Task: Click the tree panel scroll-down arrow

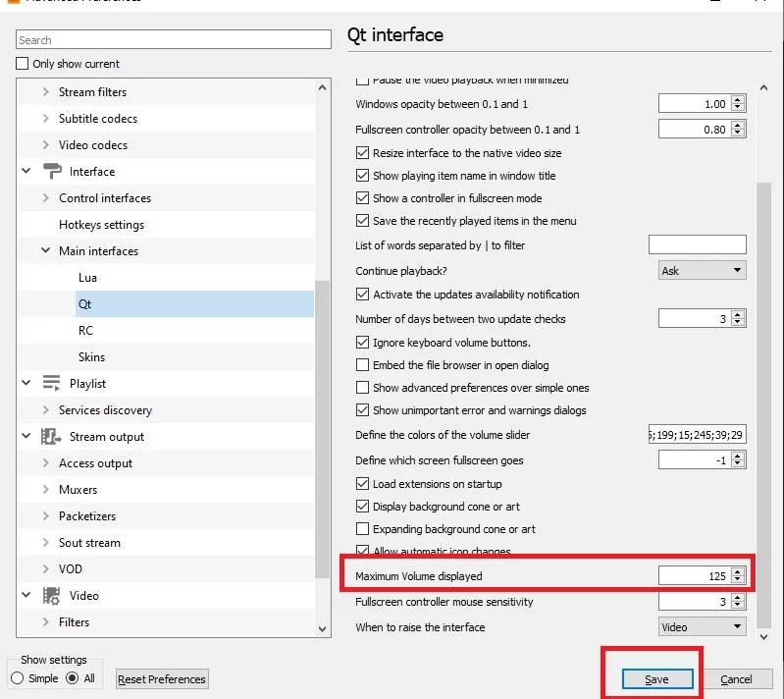Action: (323, 628)
